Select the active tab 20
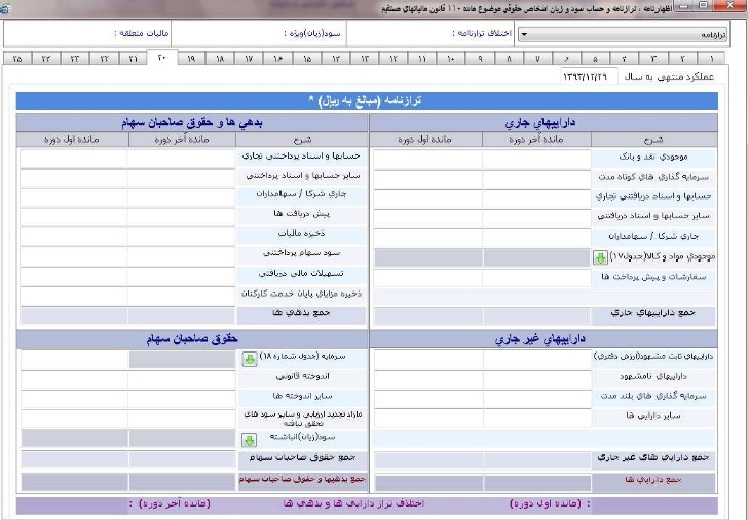Image resolution: width=748 pixels, height=520 pixels. (x=162, y=58)
